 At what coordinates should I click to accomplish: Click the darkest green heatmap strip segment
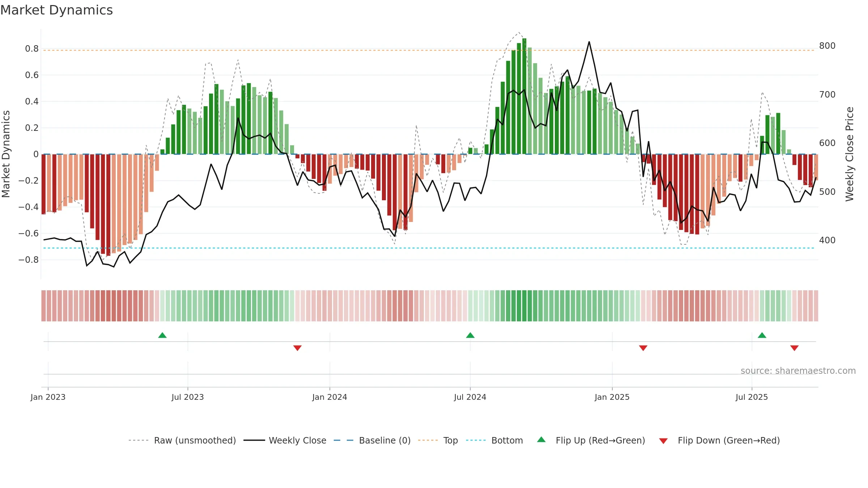[524, 306]
